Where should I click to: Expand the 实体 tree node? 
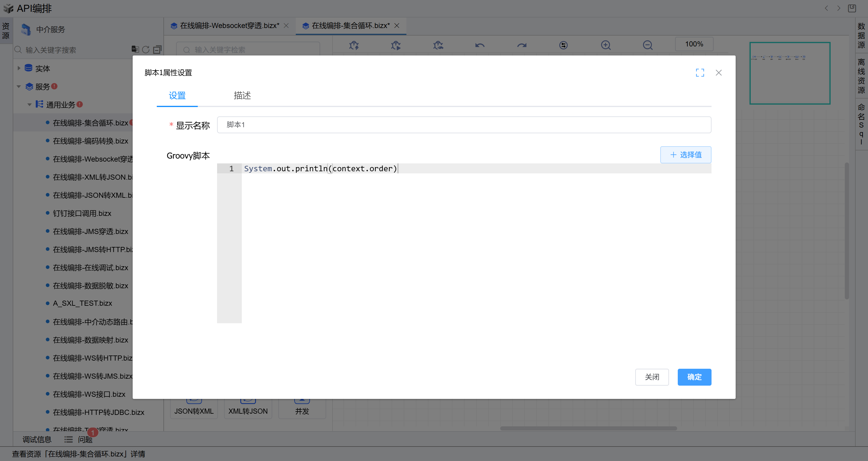19,68
